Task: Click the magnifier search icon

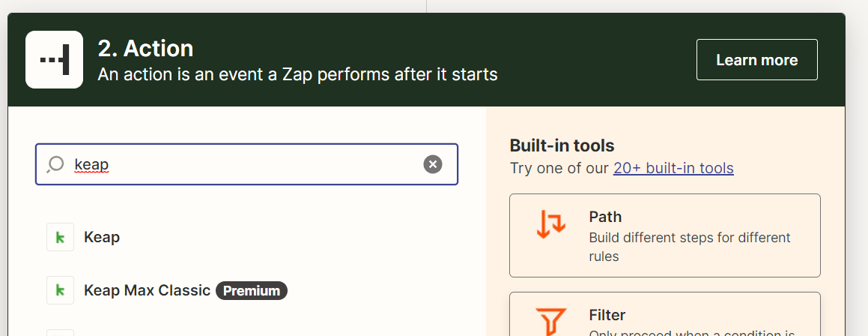Action: coord(55,164)
